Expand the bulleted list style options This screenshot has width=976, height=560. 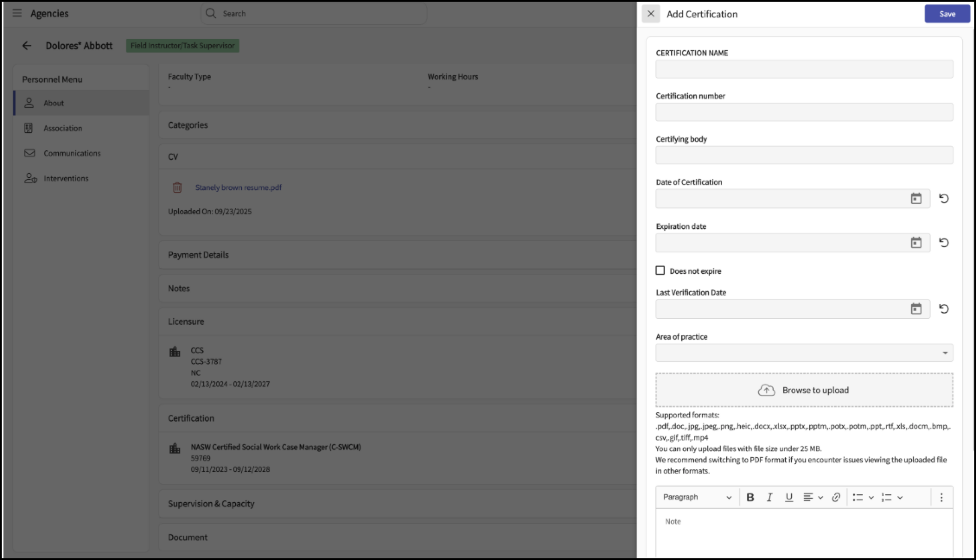[871, 498]
